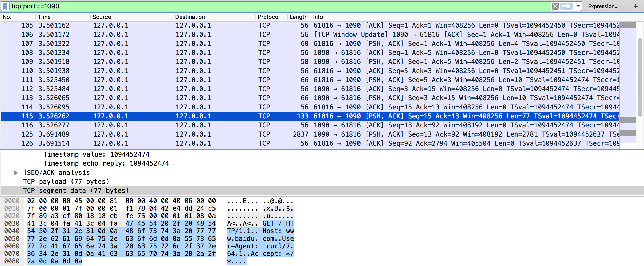The height and width of the screenshot is (266, 644).
Task: Sort by the Protocol column header
Action: (271, 17)
